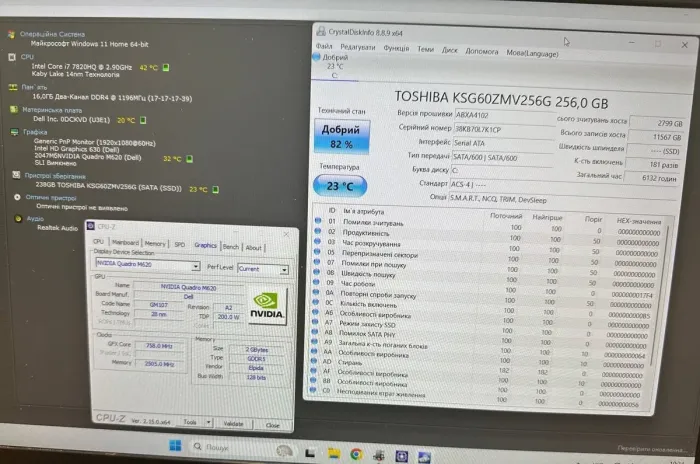Screen dimensions: 700x464
Task: Click the total host writes value 11567 GB
Action: click(655, 137)
